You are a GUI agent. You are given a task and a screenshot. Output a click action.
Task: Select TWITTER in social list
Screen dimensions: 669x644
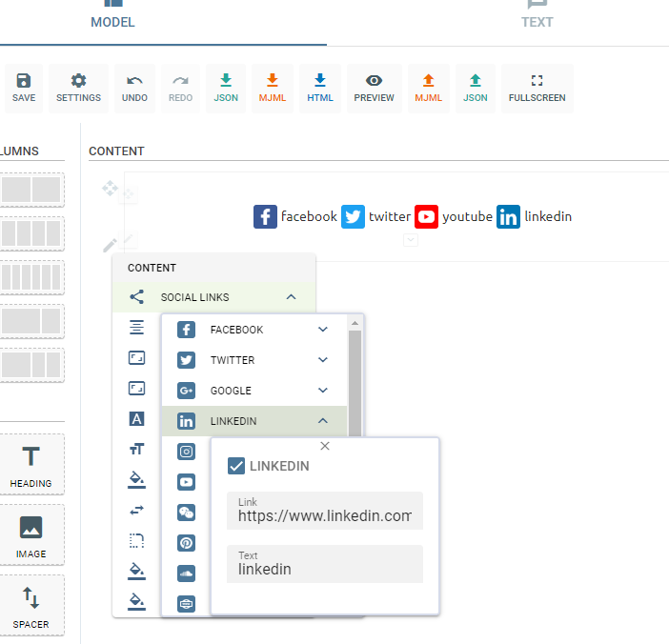pos(254,360)
